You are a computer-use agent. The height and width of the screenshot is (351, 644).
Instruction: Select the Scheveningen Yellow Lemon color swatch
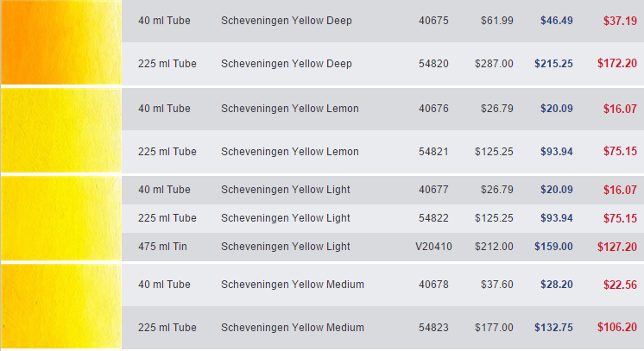(60, 130)
